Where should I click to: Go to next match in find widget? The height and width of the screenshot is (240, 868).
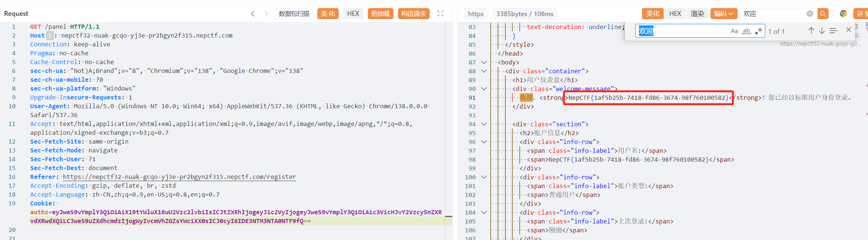point(822,31)
